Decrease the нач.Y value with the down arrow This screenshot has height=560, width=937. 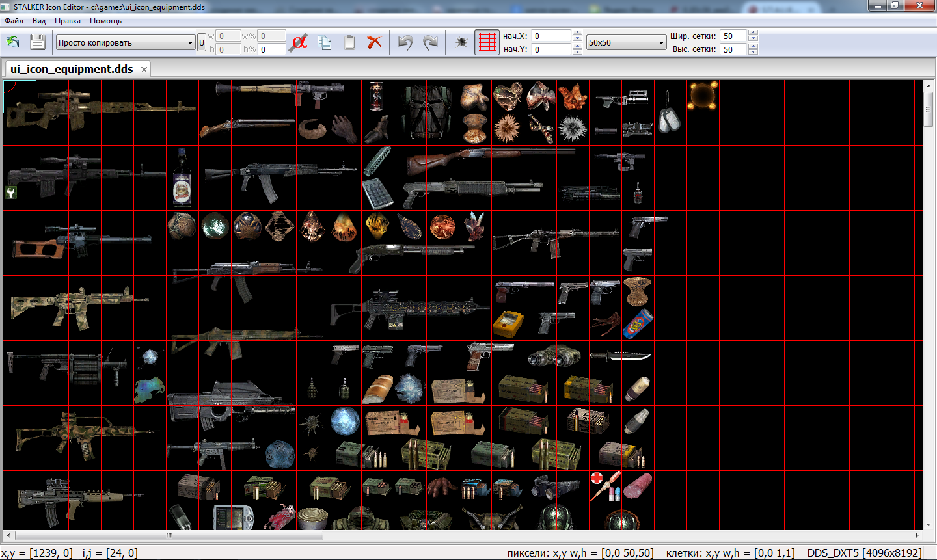[x=577, y=53]
